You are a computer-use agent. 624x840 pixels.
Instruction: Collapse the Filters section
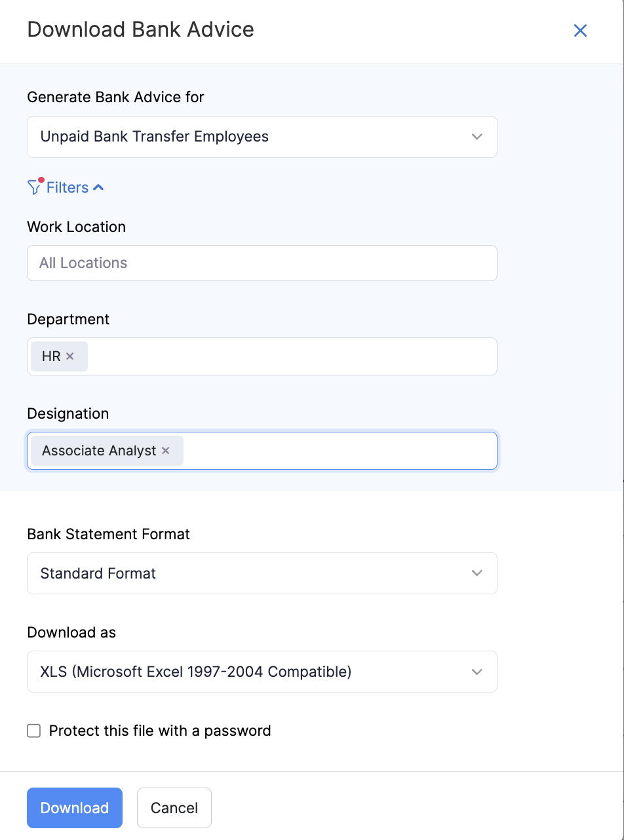[x=99, y=187]
